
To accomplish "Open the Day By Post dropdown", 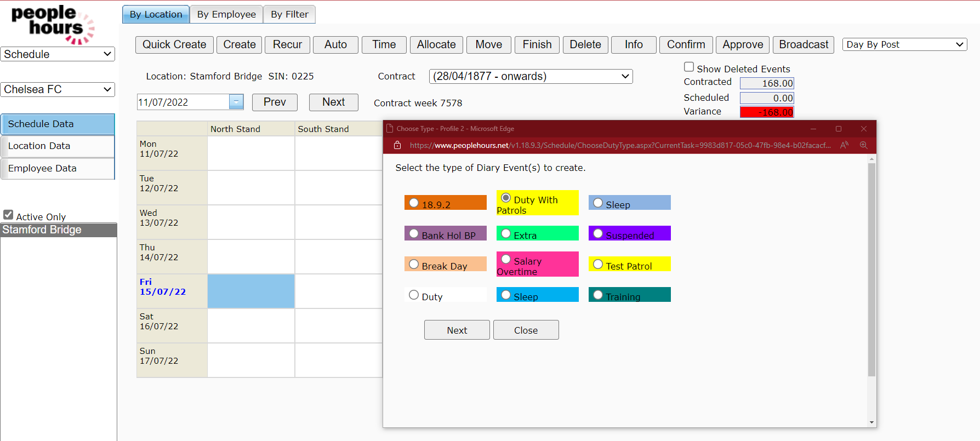I will click(904, 44).
